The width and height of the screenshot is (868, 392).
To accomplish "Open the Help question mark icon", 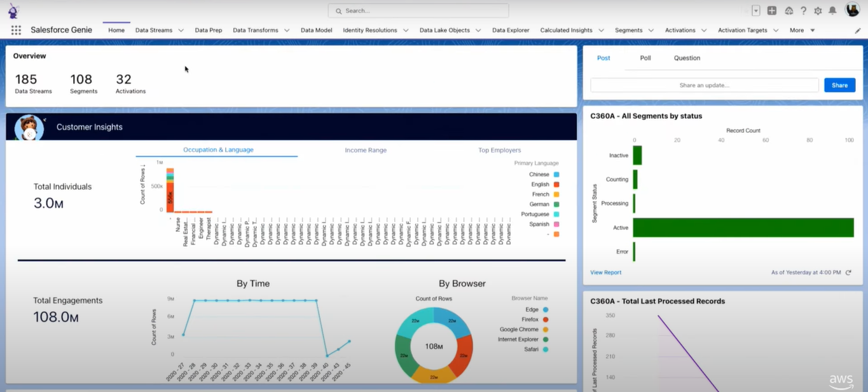I will pos(803,11).
